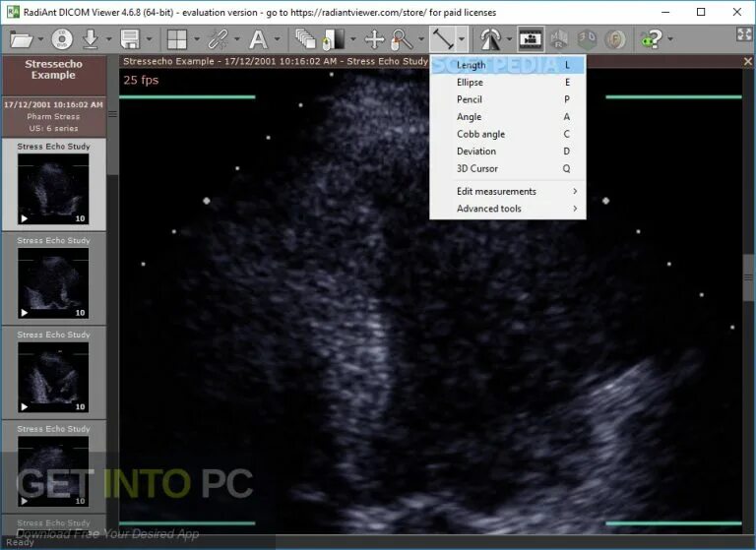Toggle full screen mode icon
756x550 pixels.
(x=744, y=34)
